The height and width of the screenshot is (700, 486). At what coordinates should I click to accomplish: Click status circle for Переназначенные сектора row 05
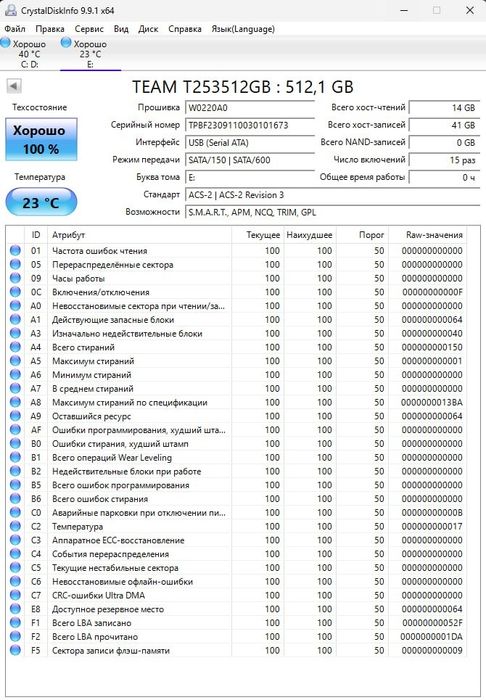(15, 264)
